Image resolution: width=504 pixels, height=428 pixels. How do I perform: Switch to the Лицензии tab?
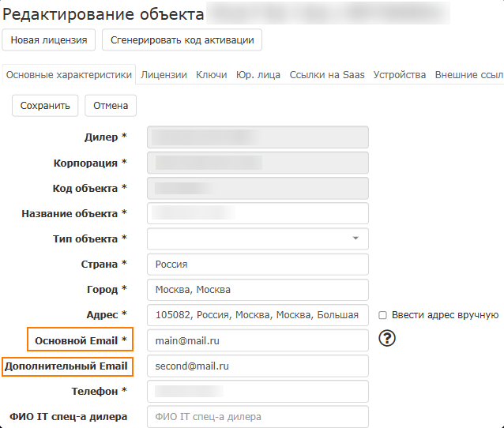click(x=164, y=75)
